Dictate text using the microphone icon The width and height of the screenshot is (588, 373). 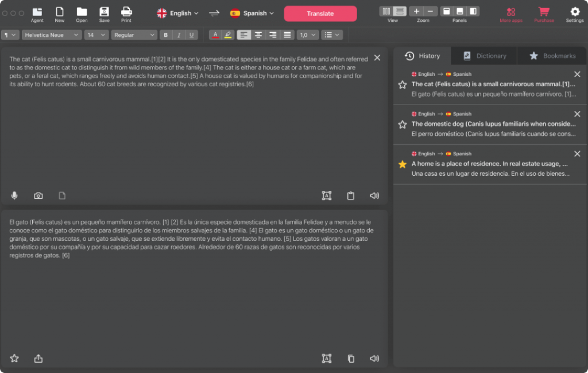(x=14, y=195)
